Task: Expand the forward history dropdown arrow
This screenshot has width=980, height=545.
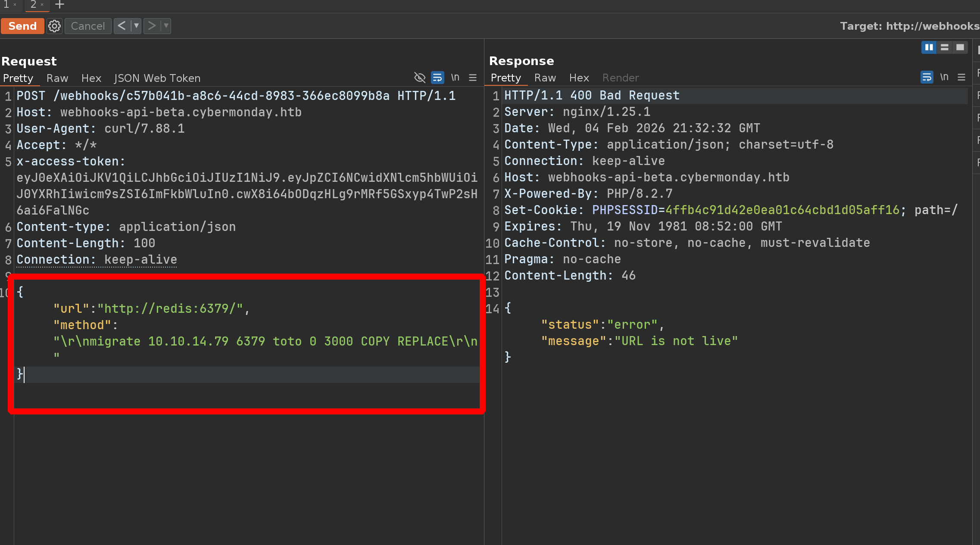Action: (166, 26)
